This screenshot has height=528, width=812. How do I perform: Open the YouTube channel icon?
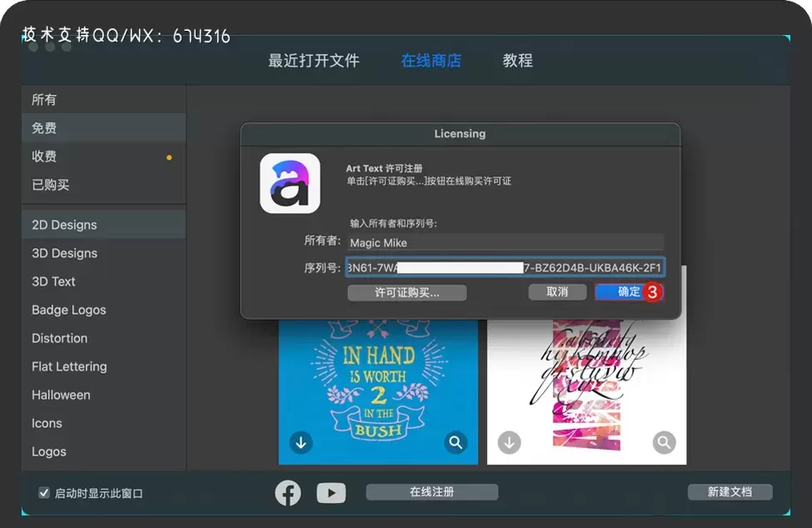(331, 492)
